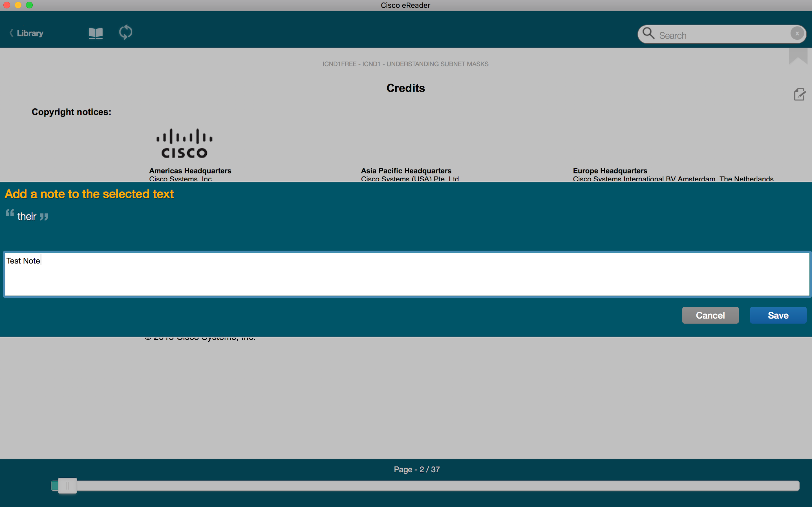Click the back chevron beside Library

[11, 33]
